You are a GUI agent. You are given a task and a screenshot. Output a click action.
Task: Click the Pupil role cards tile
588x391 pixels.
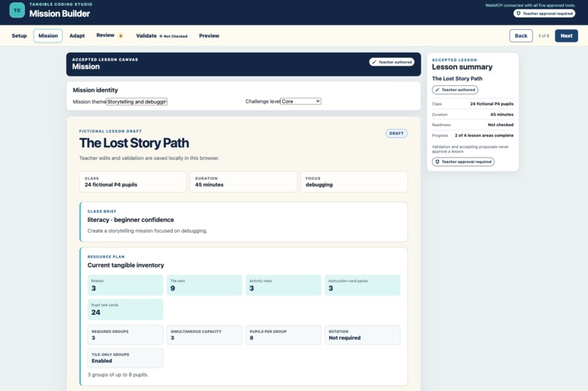(125, 309)
